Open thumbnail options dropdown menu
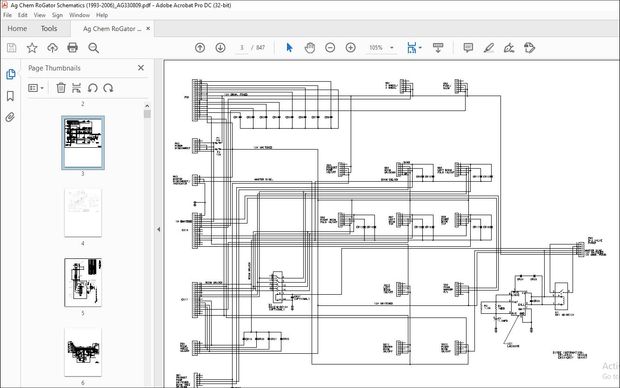The image size is (620, 388). 36,88
